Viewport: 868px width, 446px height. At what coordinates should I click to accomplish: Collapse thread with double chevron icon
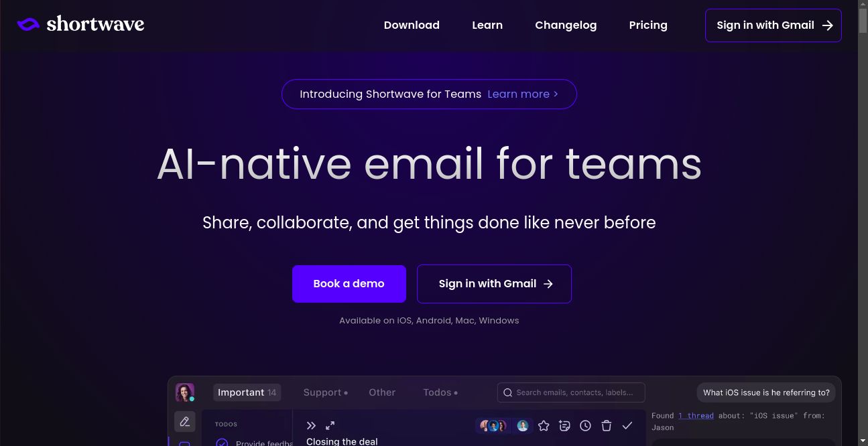coord(311,426)
